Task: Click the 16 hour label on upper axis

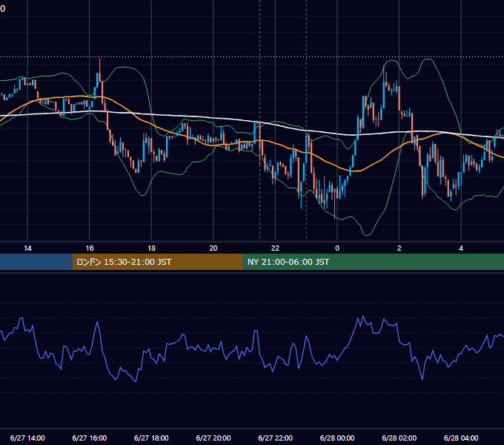Action: coord(90,248)
